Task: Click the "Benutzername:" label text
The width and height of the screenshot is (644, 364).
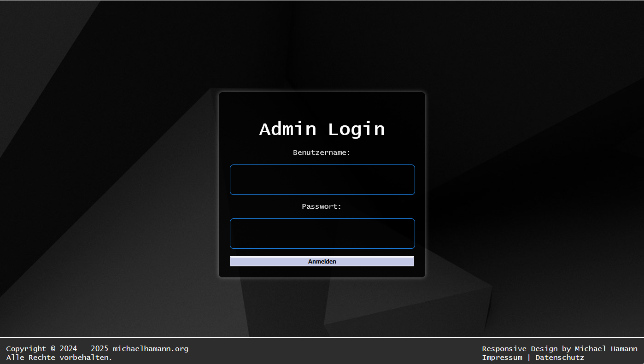Action: click(322, 153)
